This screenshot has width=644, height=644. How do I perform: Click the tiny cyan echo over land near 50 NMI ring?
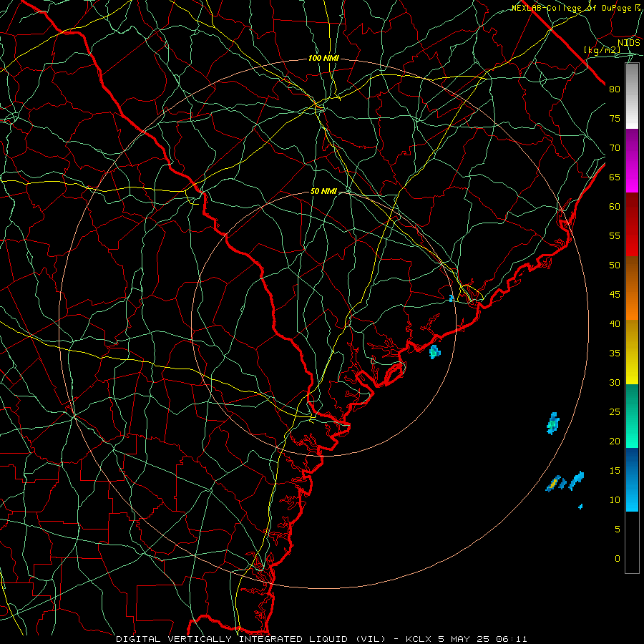452,298
